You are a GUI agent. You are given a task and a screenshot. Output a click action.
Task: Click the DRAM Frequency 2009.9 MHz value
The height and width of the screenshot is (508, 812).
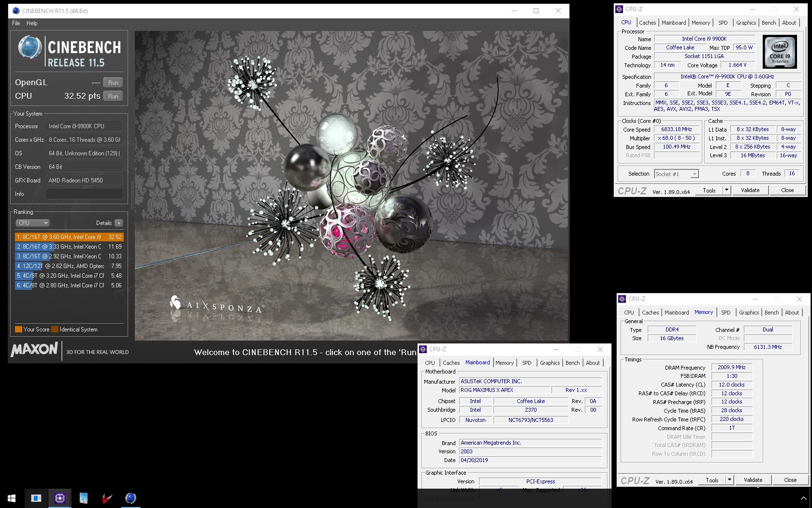pos(732,368)
